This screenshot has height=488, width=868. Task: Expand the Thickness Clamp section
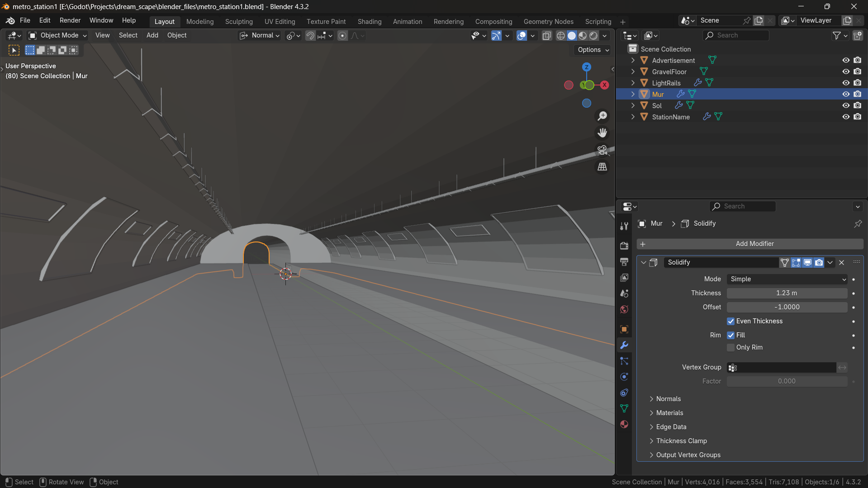[x=681, y=441]
